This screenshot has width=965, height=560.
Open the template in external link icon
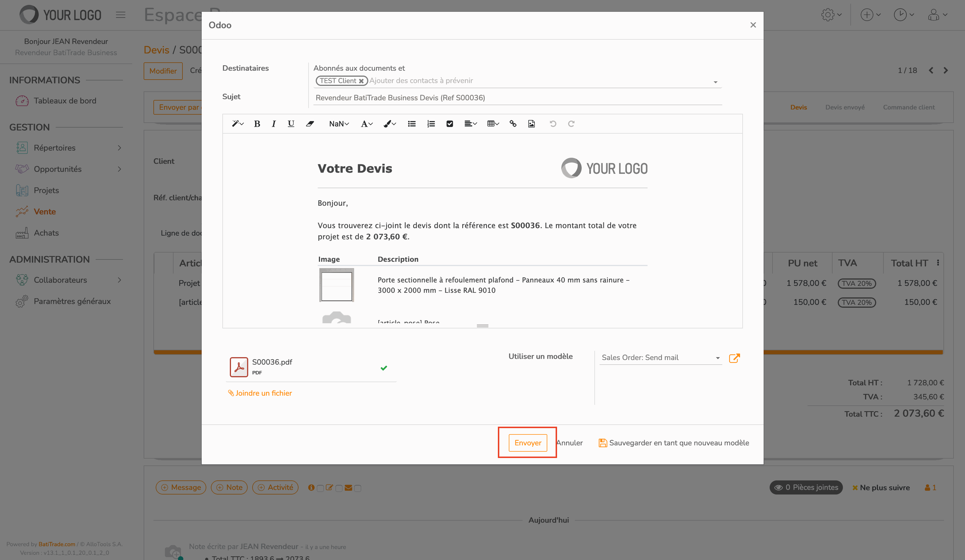coord(734,358)
